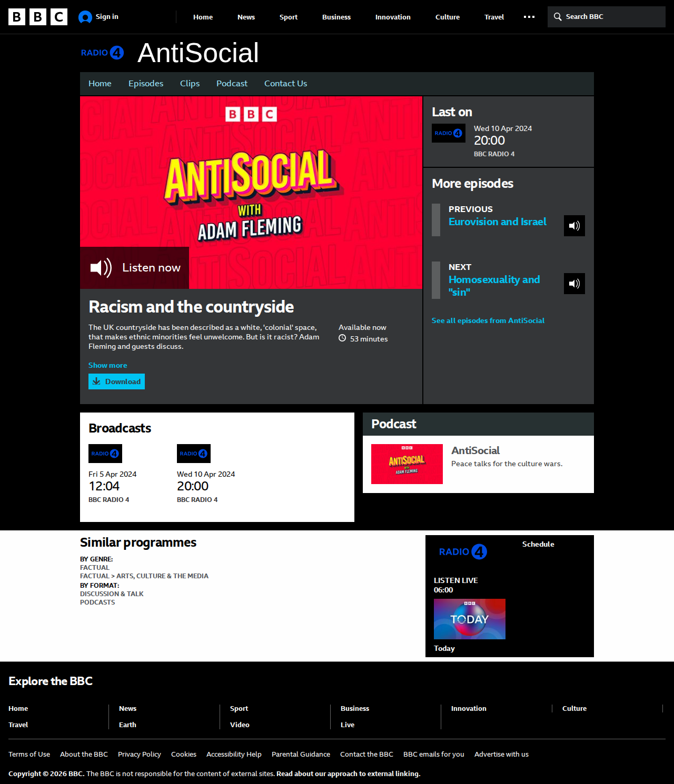
Task: Click the Search BBC input field
Action: coord(611,17)
